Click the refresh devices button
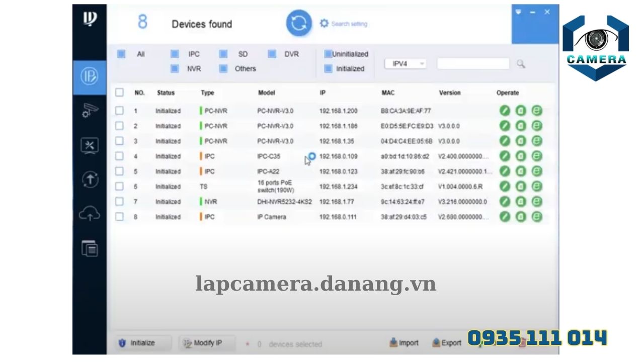 pyautogui.click(x=298, y=23)
